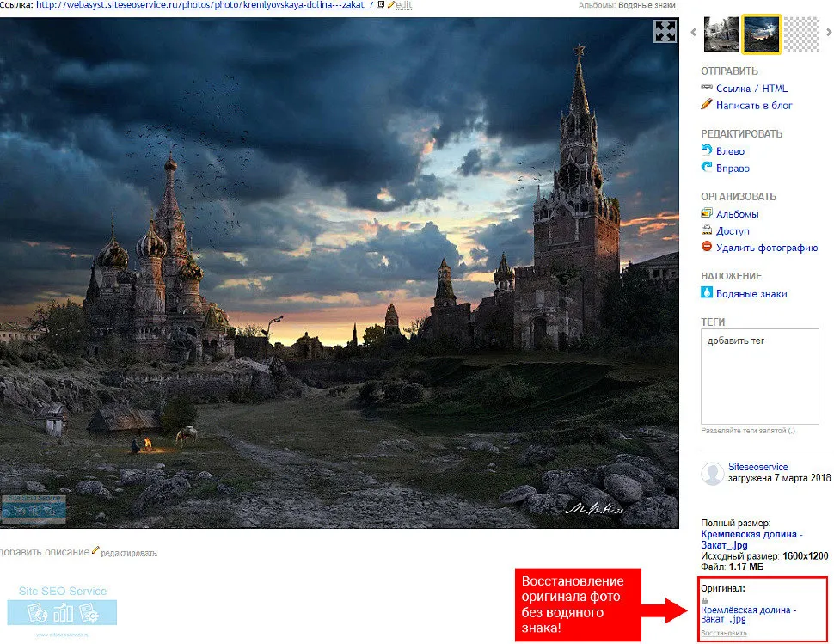Click edit link beside the photo URL
Image resolution: width=834 pixels, height=644 pixels.
[404, 5]
